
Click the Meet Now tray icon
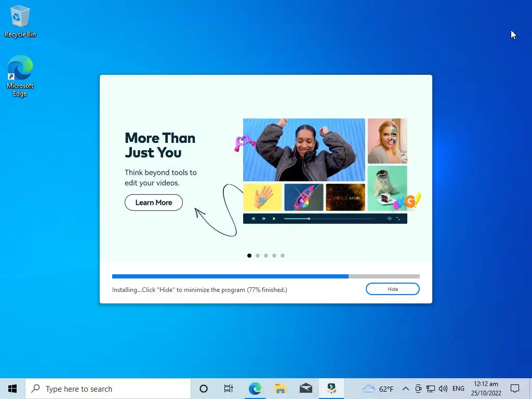pyautogui.click(x=418, y=389)
